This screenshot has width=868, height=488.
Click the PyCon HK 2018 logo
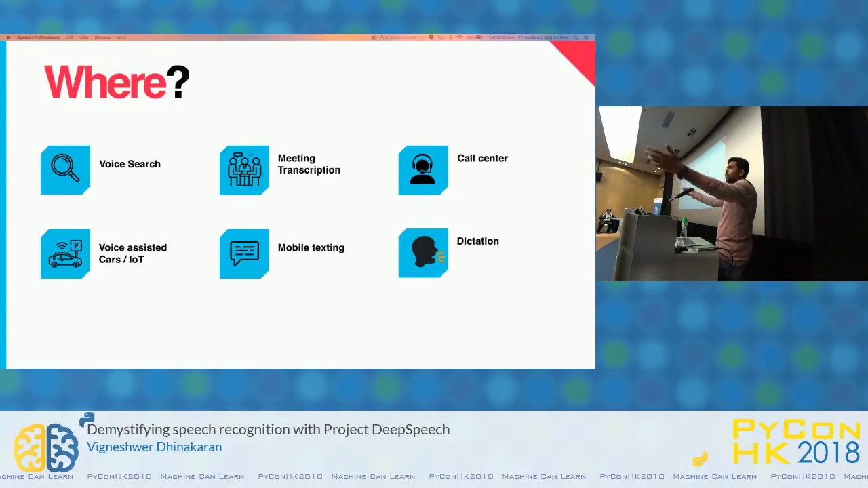click(796, 441)
